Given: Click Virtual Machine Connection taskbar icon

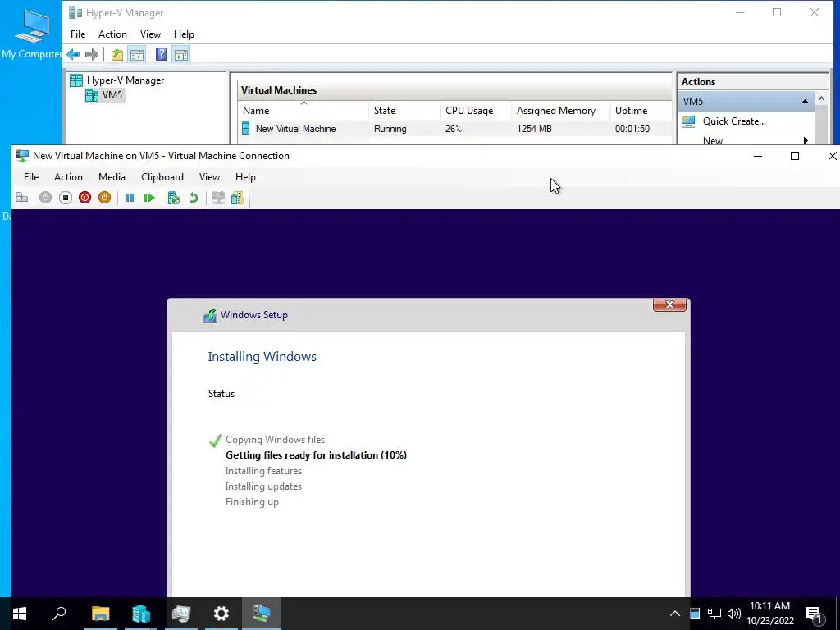Looking at the screenshot, I should pyautogui.click(x=262, y=614).
